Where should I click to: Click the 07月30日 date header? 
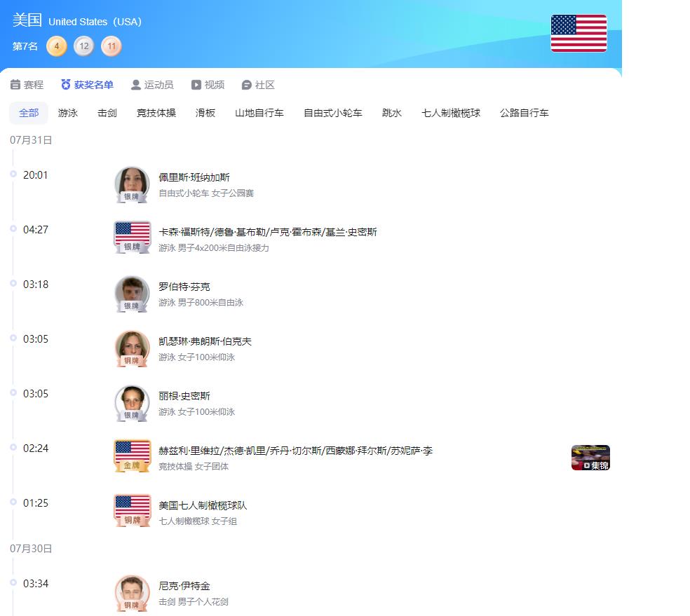31,548
